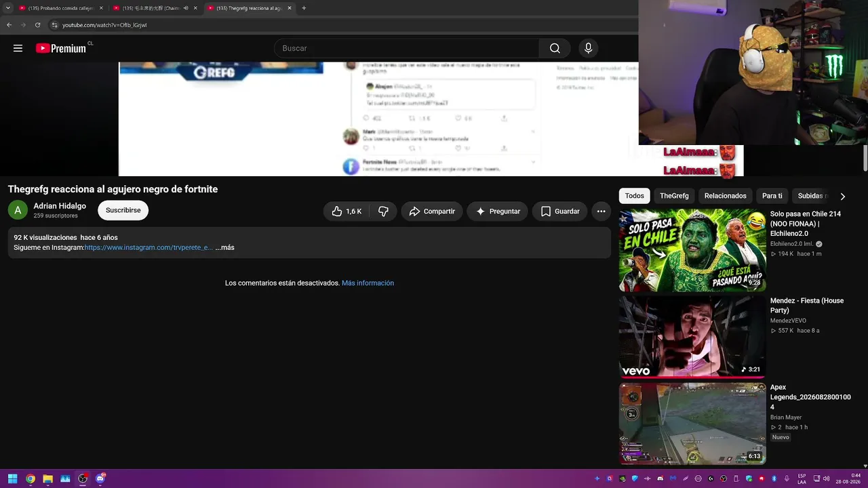868x488 pixels.
Task: Select the Para ti filter chip
Action: click(772, 196)
